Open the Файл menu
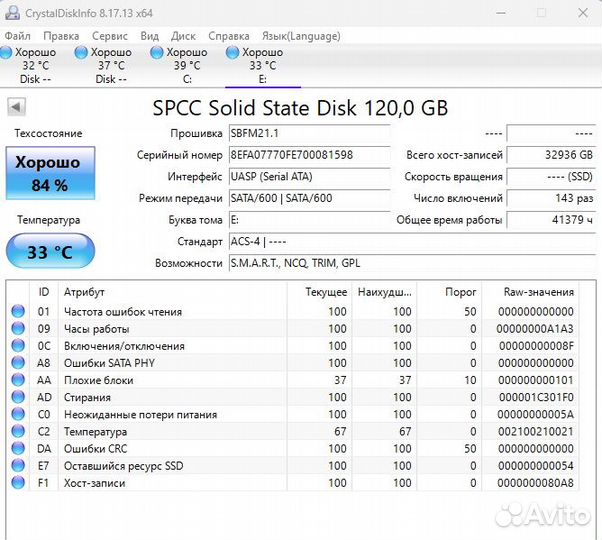The width and height of the screenshot is (602, 540). coord(17,36)
